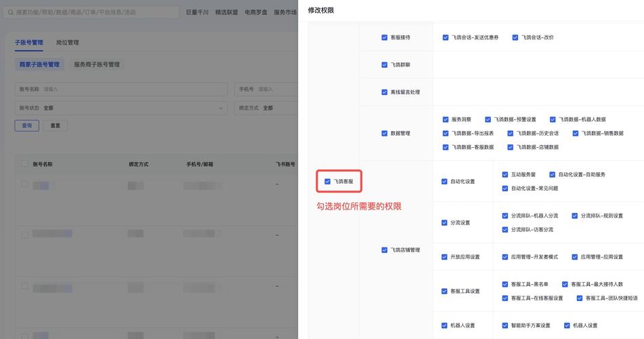Image resolution: width=644 pixels, height=339 pixels.
Task: Toggle 飞鸽数据-历史会话 checkbox
Action: pyautogui.click(x=510, y=134)
